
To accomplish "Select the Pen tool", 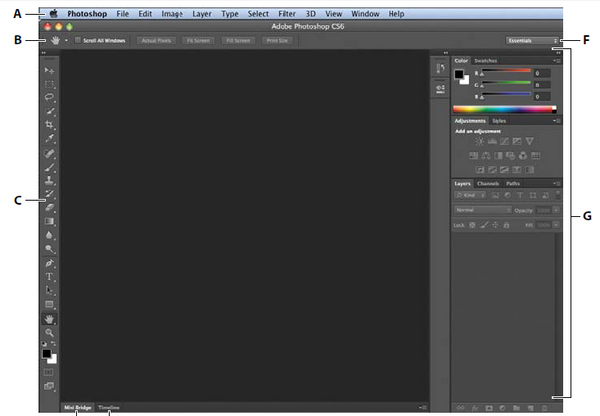I will point(49,263).
